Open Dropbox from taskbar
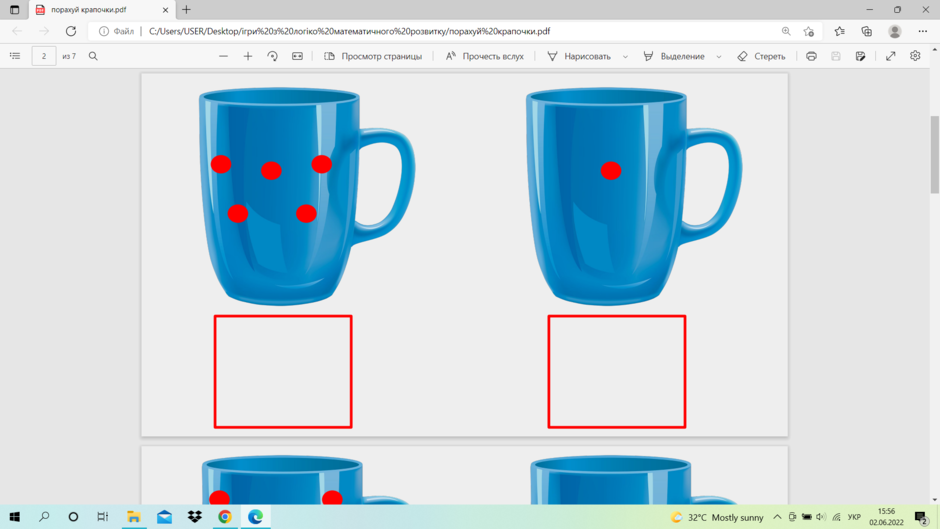940x529 pixels. click(194, 516)
